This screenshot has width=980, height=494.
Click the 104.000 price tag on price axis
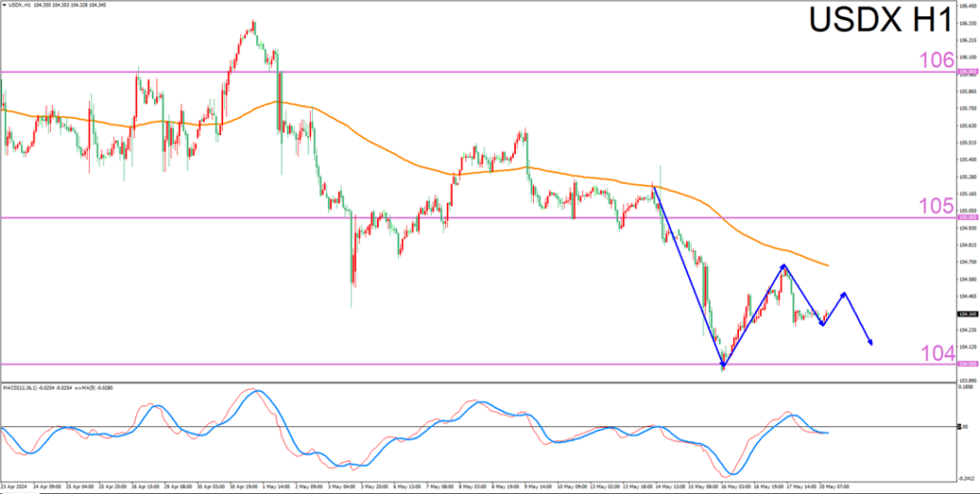pyautogui.click(x=967, y=365)
